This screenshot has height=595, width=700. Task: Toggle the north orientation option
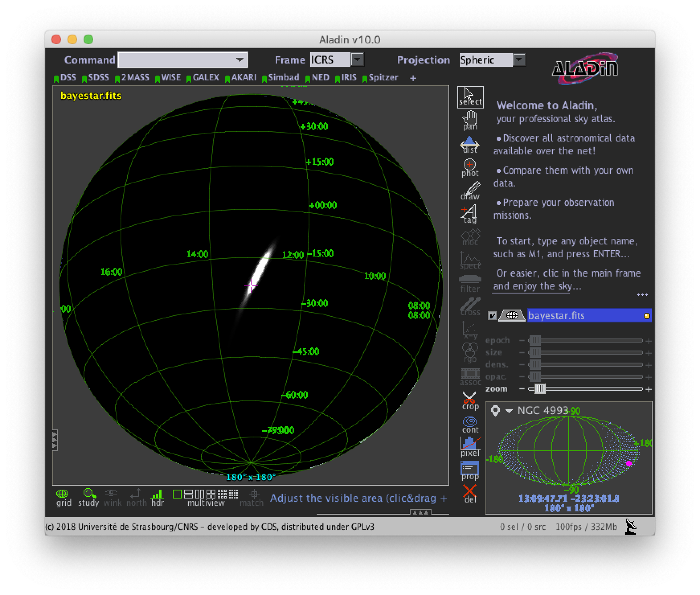pyautogui.click(x=136, y=498)
